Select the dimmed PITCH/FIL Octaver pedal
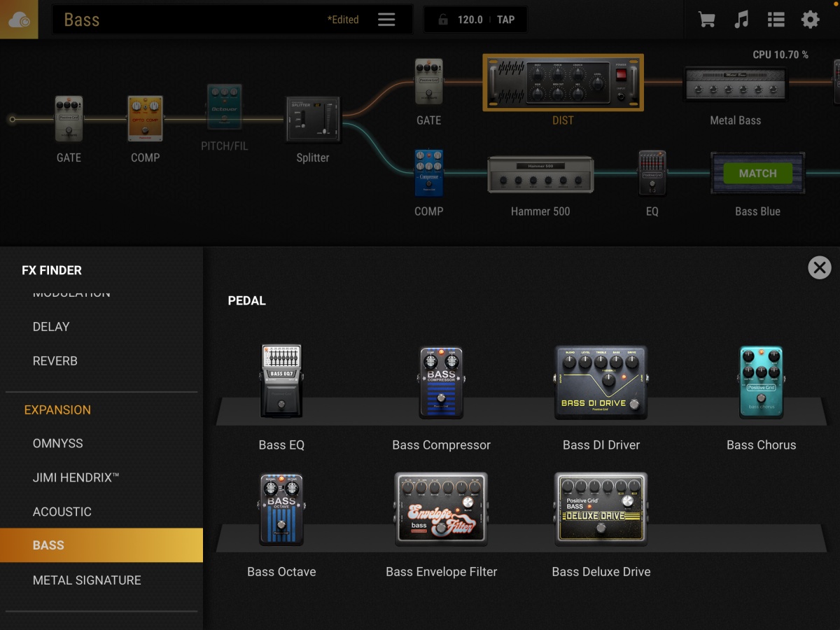 224,107
